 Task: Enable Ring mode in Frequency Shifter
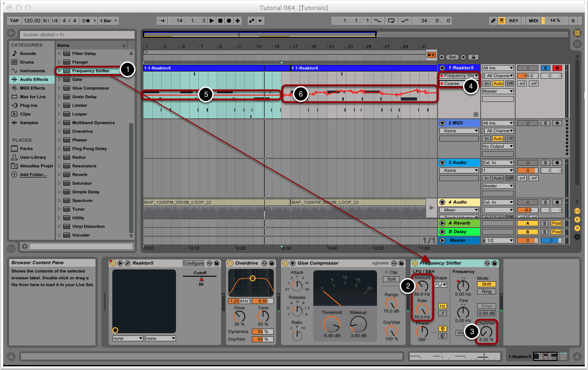click(486, 292)
